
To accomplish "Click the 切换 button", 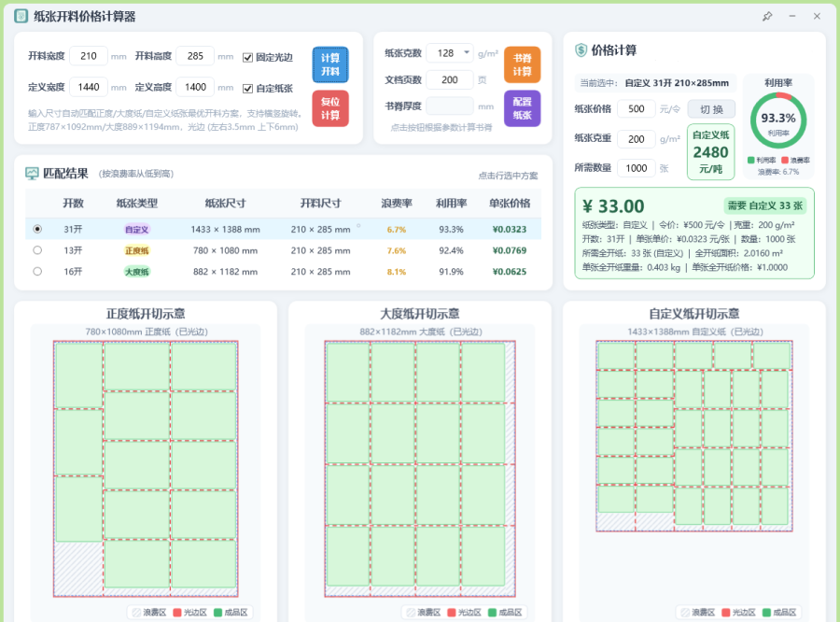I will pos(711,109).
